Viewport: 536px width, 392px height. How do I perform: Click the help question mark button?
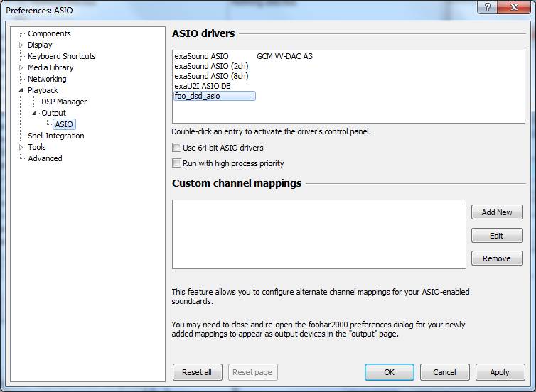point(488,7)
